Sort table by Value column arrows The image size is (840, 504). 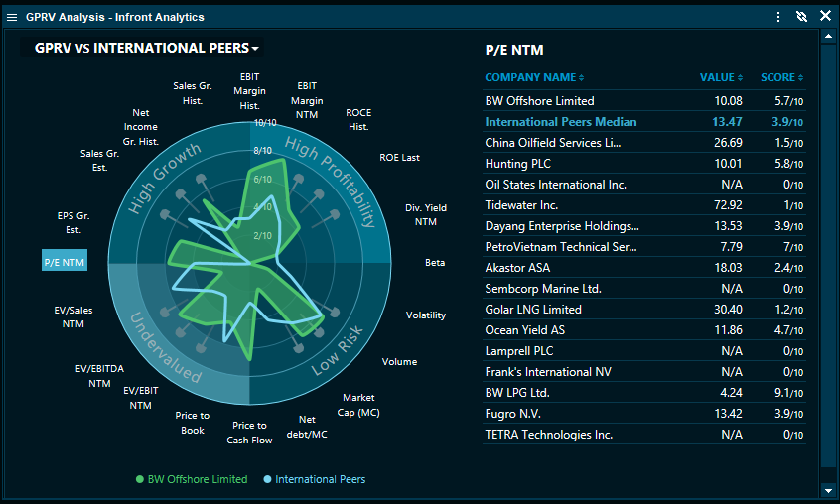(x=741, y=78)
